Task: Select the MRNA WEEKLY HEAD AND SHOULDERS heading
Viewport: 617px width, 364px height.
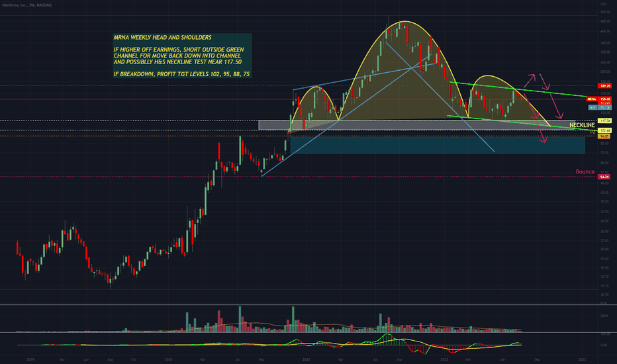Action: [162, 37]
